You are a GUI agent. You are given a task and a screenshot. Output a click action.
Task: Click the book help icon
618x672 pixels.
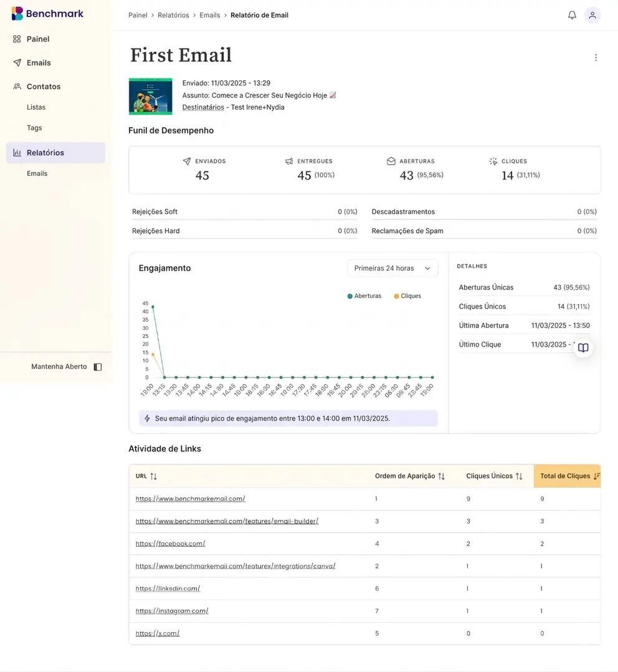[x=583, y=348]
